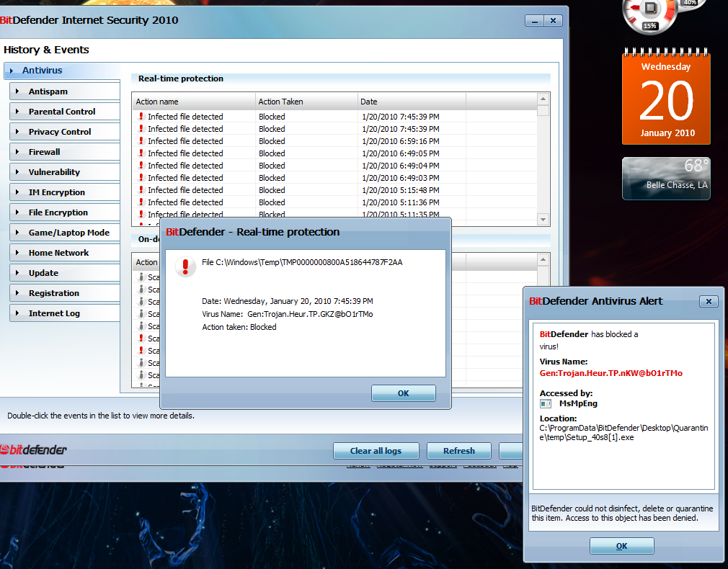Image resolution: width=728 pixels, height=569 pixels.
Task: Sort by Action name column header
Action: click(x=194, y=102)
